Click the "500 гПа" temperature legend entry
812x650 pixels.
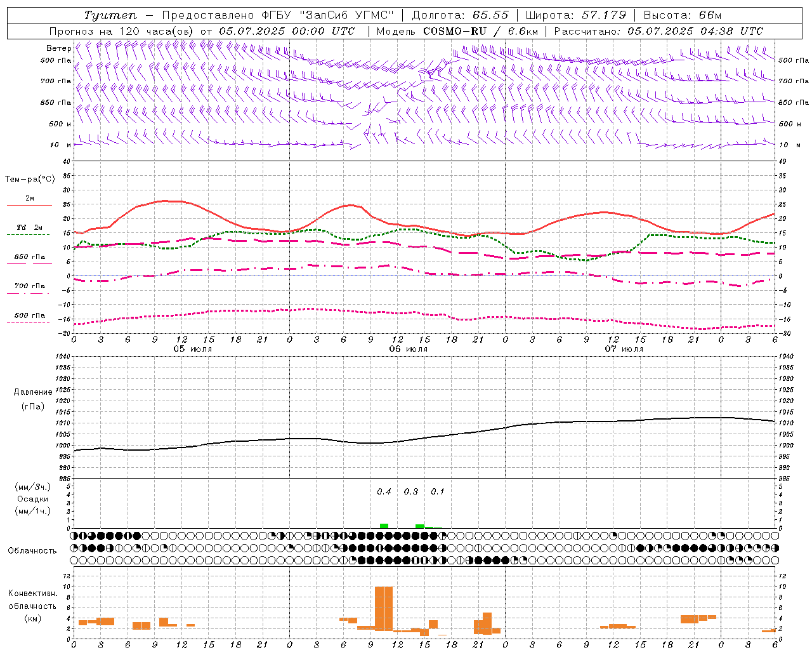pyautogui.click(x=29, y=315)
